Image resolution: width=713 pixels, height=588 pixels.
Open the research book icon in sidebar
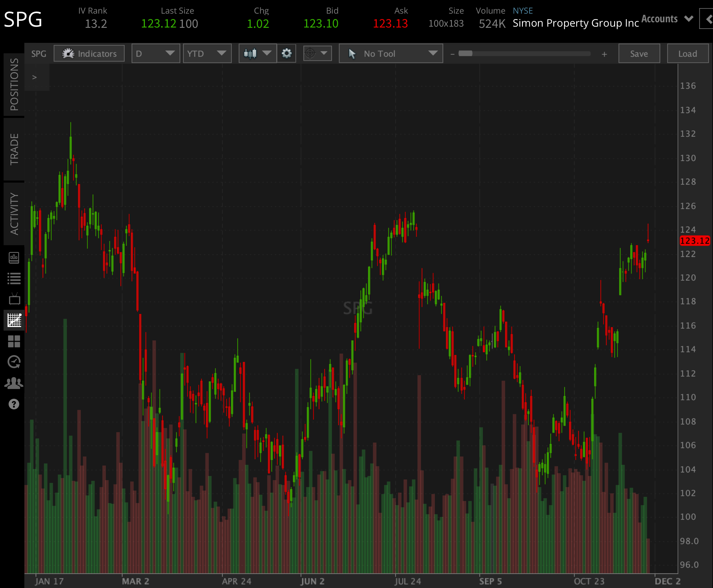(14, 258)
